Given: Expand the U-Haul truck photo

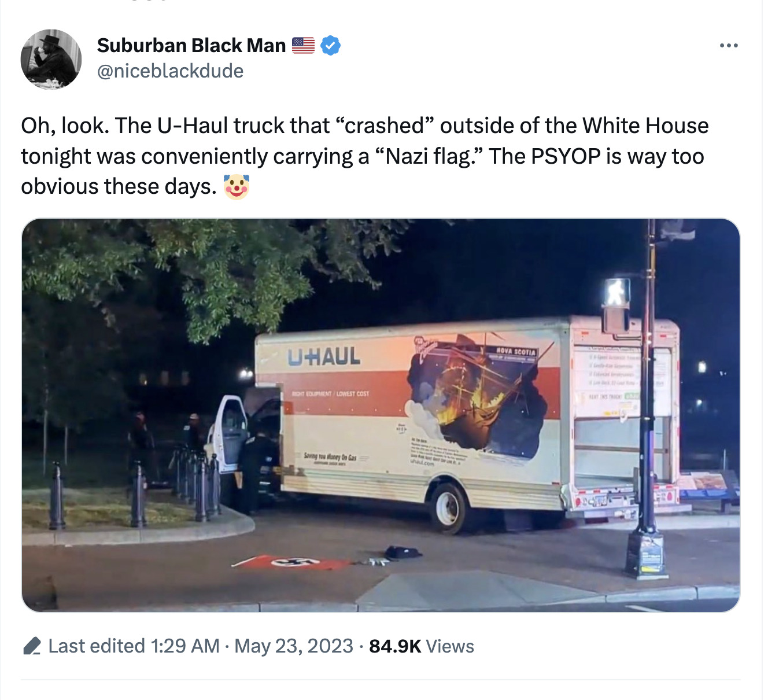Looking at the screenshot, I should click(381, 415).
